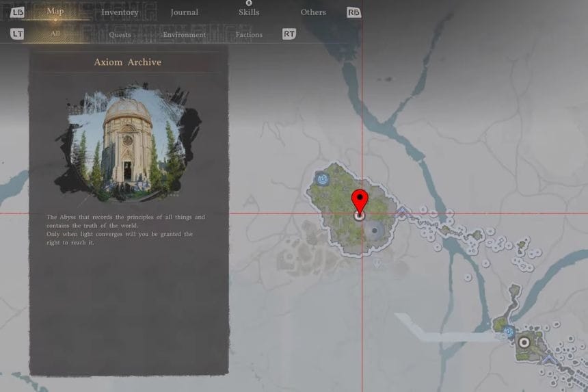The image size is (588, 392).
Task: Filter map by Environment
Action: [x=184, y=34]
